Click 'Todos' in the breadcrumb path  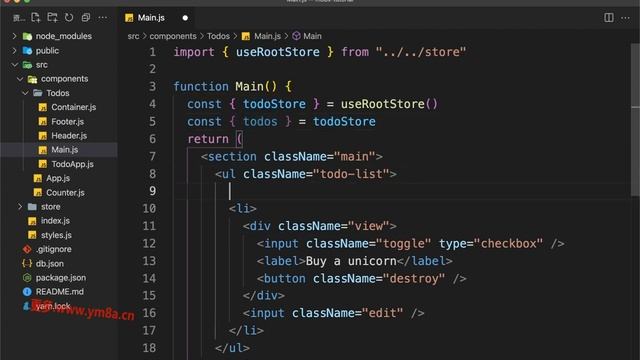[x=218, y=36]
